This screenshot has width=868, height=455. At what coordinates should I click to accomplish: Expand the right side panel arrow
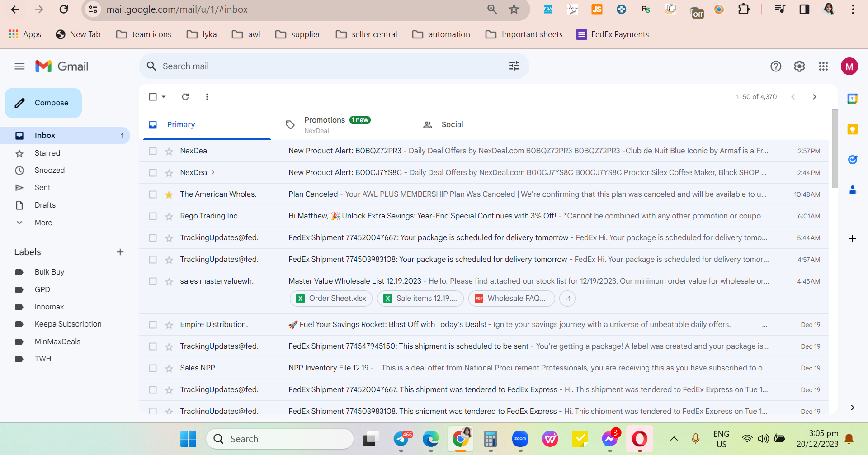[x=853, y=408]
